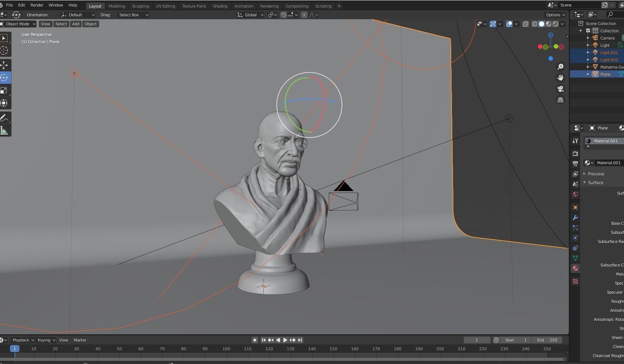Screen dimensions: 624x364
Task: Click the pan hand viewport icon
Action: pos(560,78)
